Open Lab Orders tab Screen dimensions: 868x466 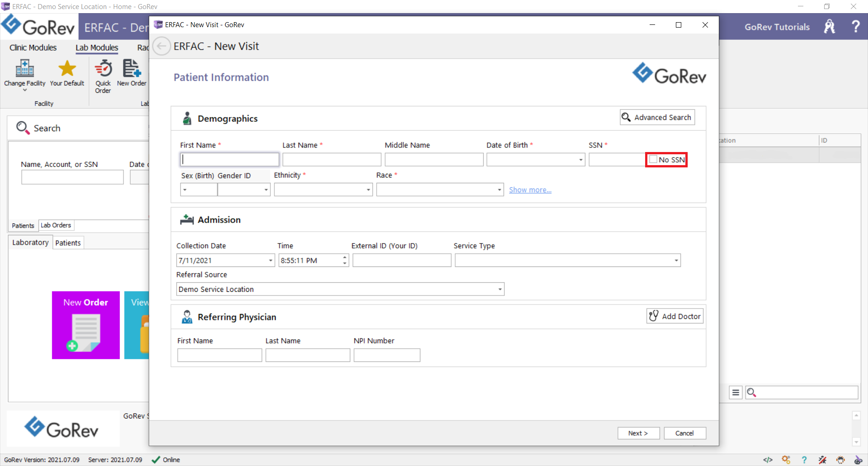(56, 225)
